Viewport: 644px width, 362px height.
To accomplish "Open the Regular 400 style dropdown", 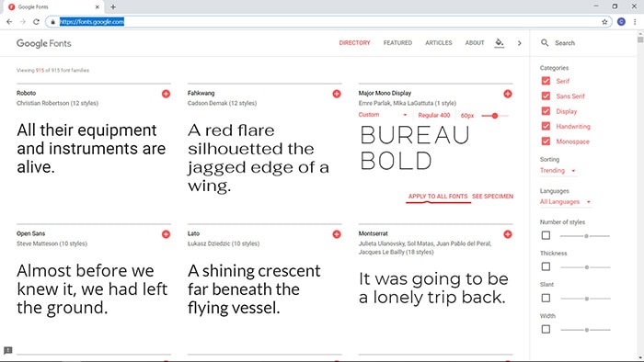I will (434, 115).
